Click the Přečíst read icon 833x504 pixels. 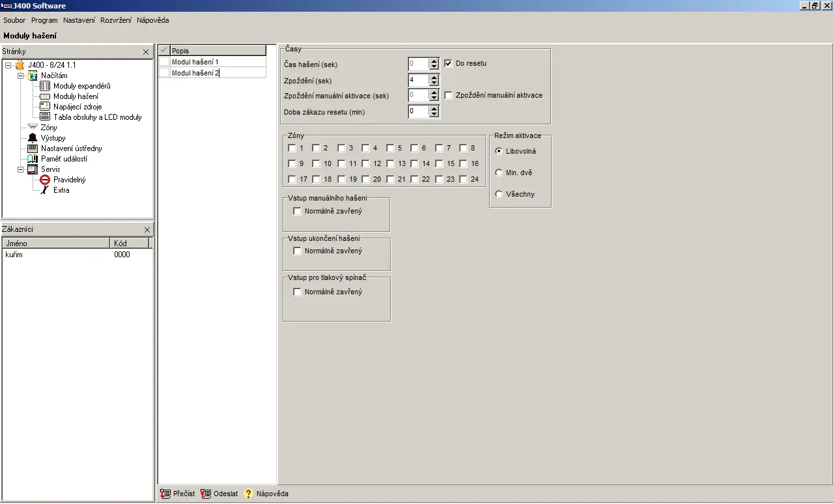pyautogui.click(x=165, y=494)
